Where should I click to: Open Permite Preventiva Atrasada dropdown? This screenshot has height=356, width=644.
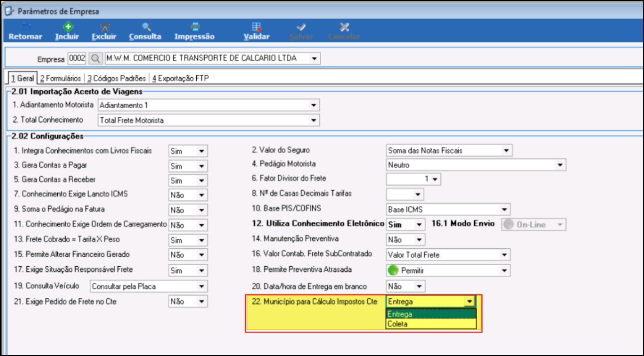tap(505, 271)
